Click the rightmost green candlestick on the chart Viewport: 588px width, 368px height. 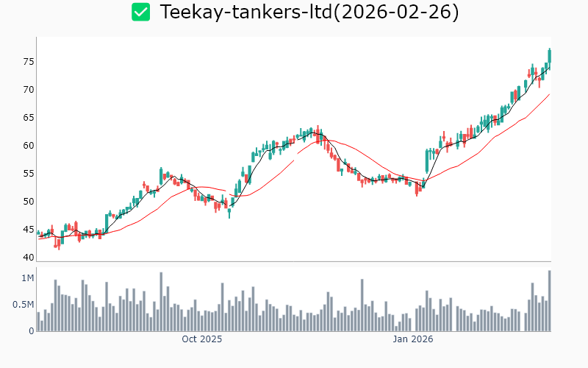549,55
